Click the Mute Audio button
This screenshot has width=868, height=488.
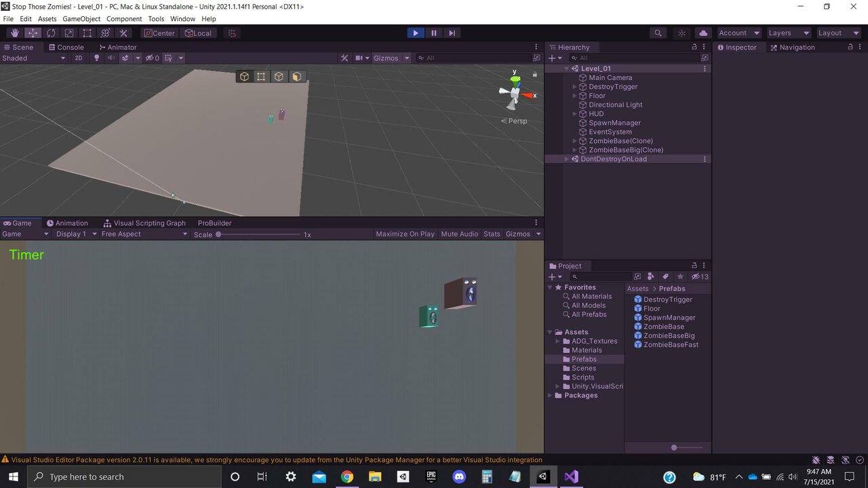(x=459, y=234)
